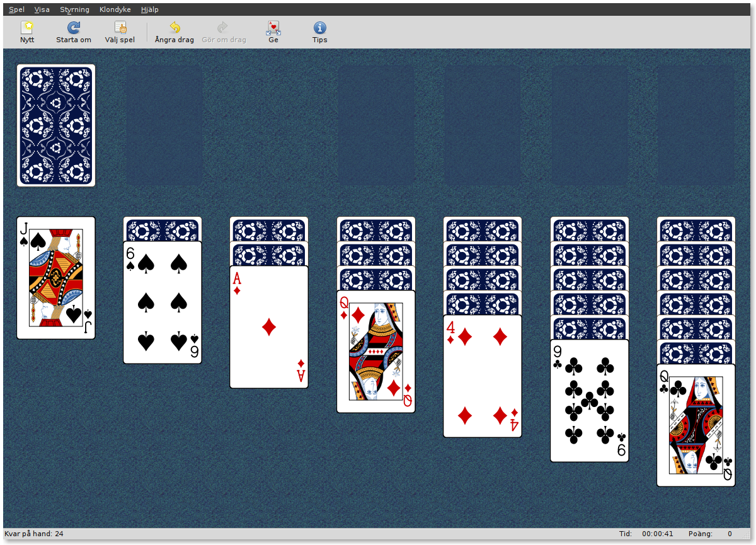Click the Nytt new game icon
The height and width of the screenshot is (545, 756).
27,28
